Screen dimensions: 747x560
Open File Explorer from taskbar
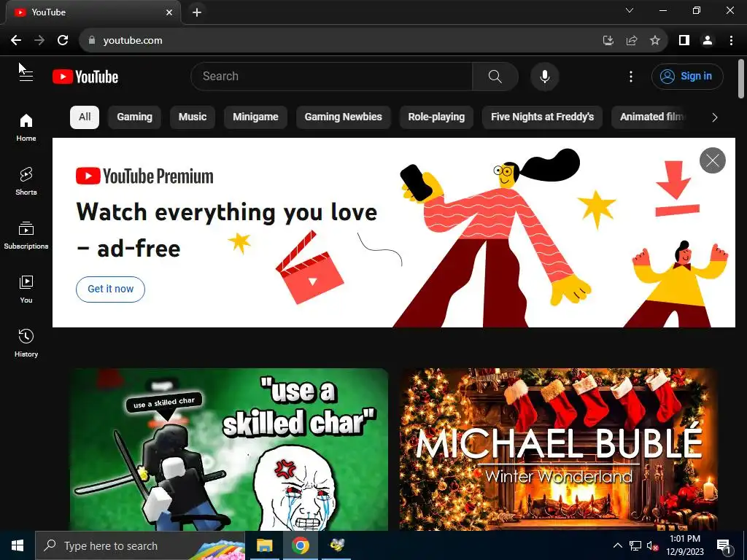pos(264,545)
